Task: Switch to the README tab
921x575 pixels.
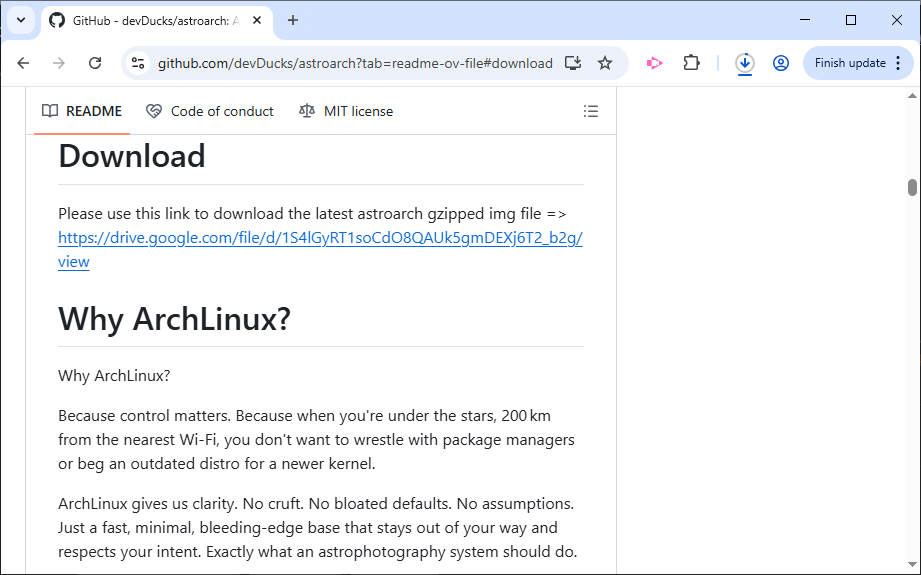Action: (82, 111)
